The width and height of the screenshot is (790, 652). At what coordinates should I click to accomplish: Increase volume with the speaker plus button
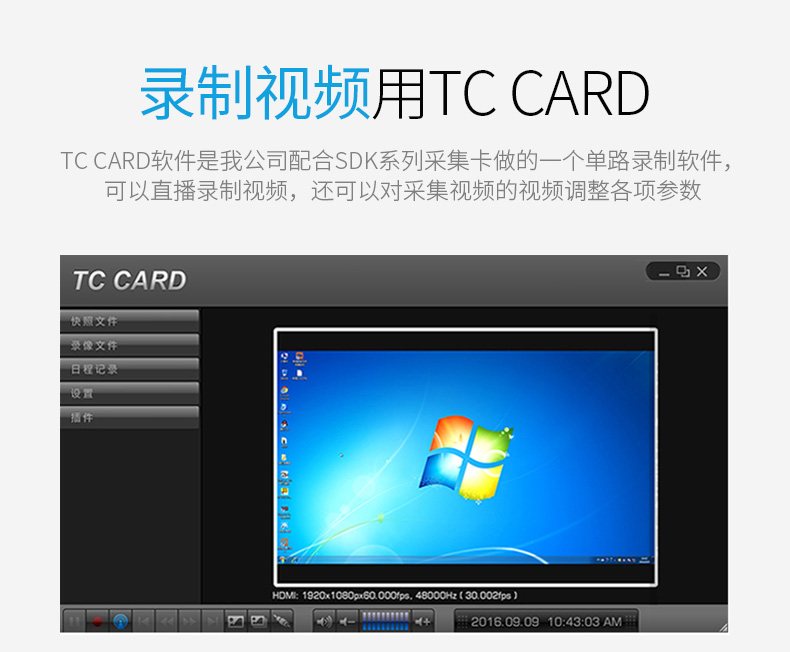423,621
